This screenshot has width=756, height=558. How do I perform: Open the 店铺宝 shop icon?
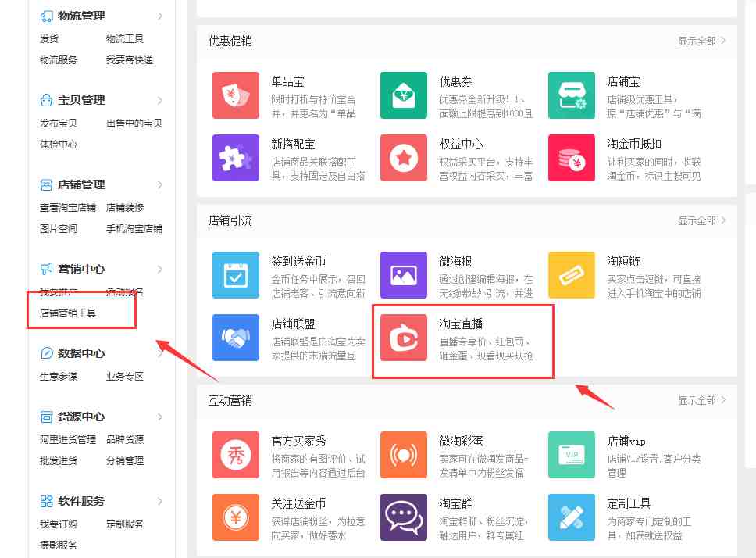point(572,95)
